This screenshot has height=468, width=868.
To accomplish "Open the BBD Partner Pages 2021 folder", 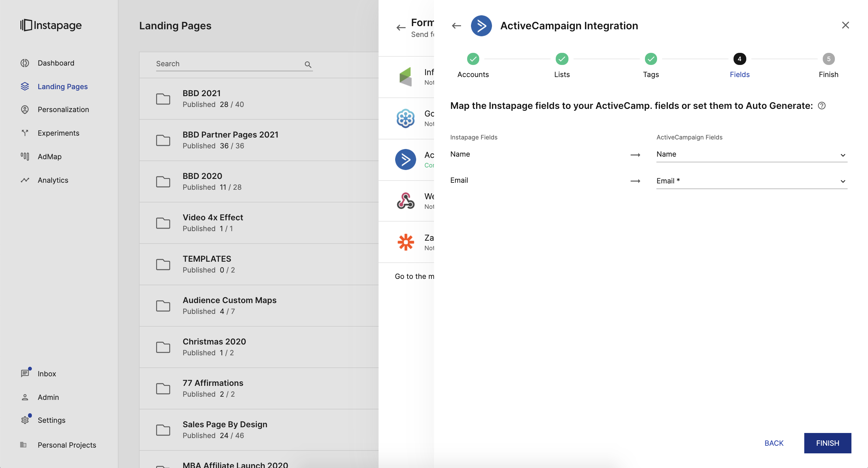I will coord(259,140).
